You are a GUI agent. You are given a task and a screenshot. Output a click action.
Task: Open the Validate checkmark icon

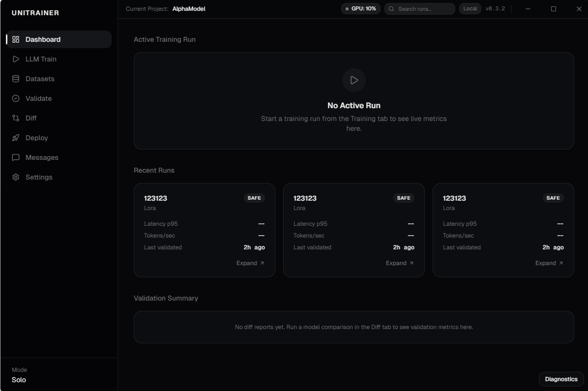[16, 98]
